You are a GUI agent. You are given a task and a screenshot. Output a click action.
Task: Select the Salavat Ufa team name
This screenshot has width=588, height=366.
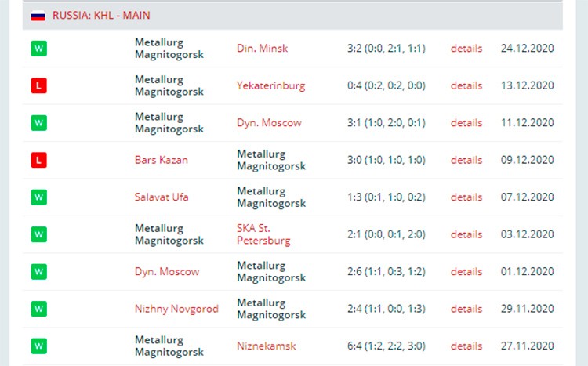(162, 197)
